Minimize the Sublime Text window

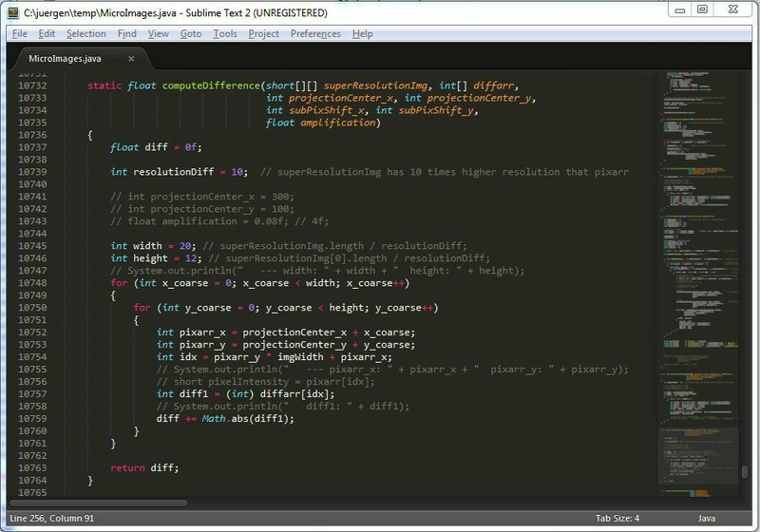680,9
